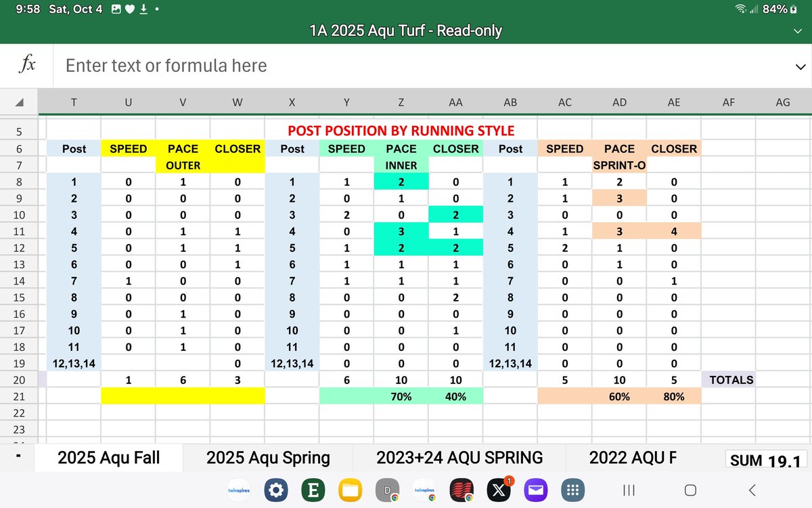This screenshot has width=812, height=508.
Task: Select column U header
Action: pos(129,102)
